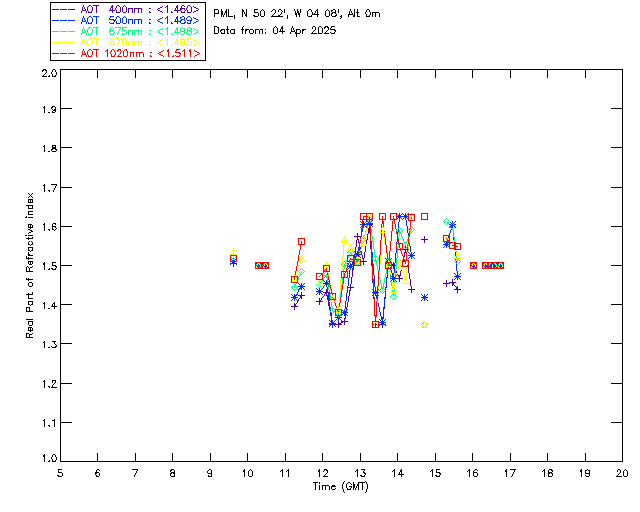640x512 pixels.
Task: Click the PML station location text
Action: pos(297,13)
